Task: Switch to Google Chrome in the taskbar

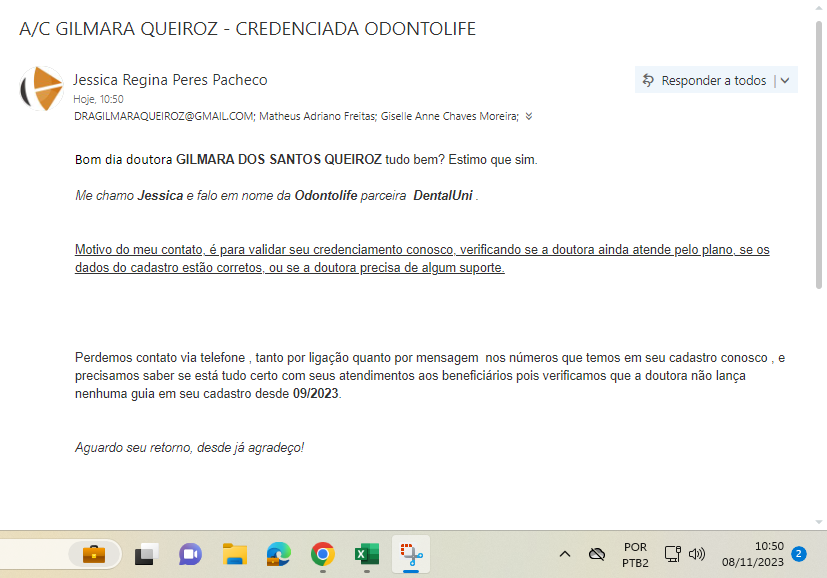Action: coord(323,554)
